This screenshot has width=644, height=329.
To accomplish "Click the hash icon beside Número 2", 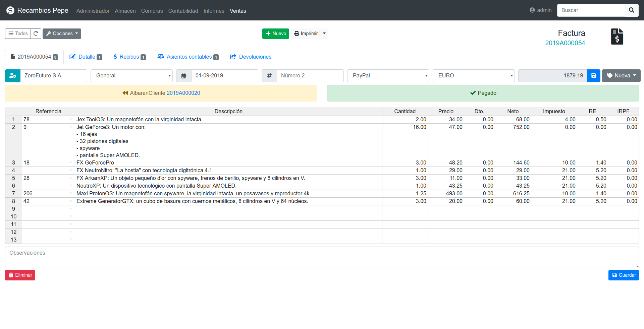I will click(269, 76).
